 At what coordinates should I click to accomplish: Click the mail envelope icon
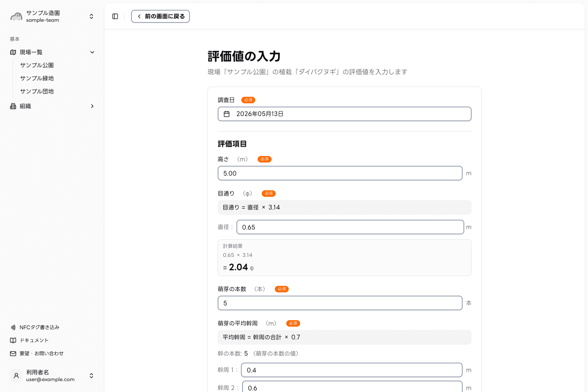(x=13, y=354)
